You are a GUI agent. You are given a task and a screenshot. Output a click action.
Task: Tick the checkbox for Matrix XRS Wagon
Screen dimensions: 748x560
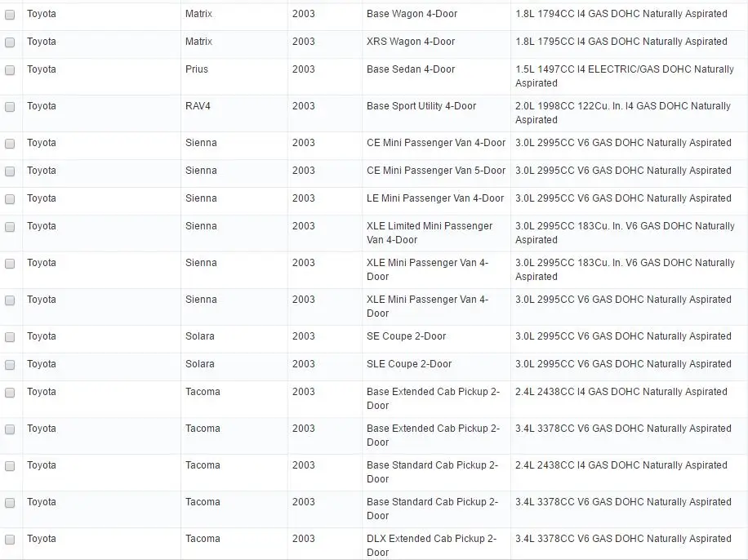pos(10,42)
